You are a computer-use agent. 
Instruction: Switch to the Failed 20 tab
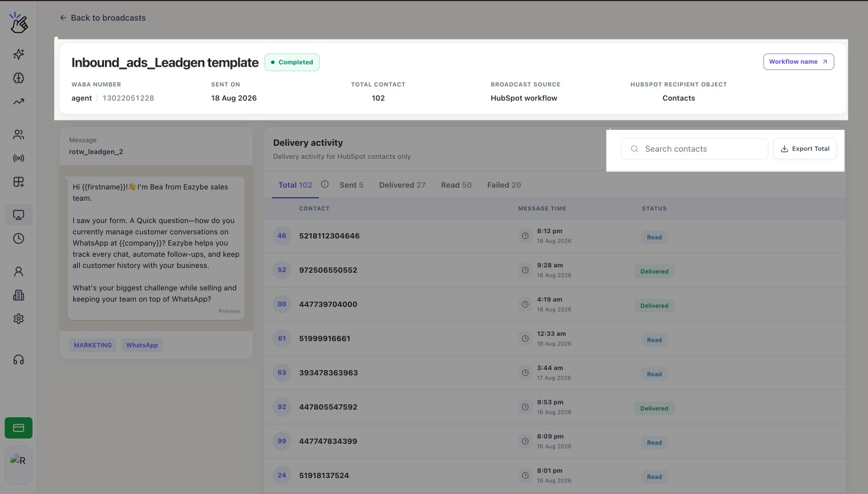tap(504, 185)
